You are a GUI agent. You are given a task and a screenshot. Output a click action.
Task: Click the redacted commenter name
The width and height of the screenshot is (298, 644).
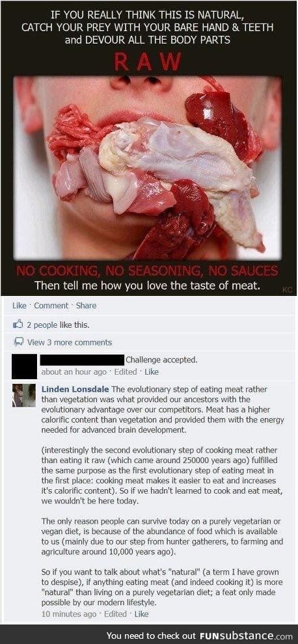pyautogui.click(x=82, y=360)
